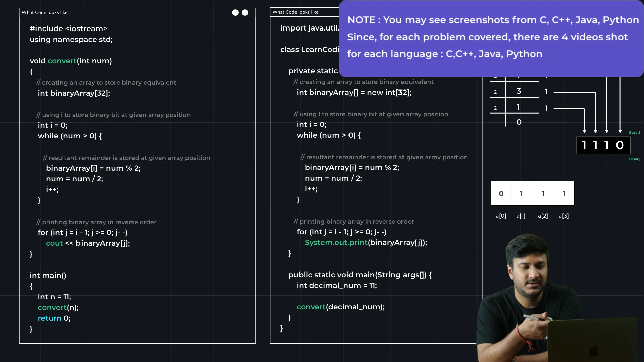Image resolution: width=644 pixels, height=362 pixels.
Task: Click the array cell labeled a[0] containing 0
Action: point(501,193)
